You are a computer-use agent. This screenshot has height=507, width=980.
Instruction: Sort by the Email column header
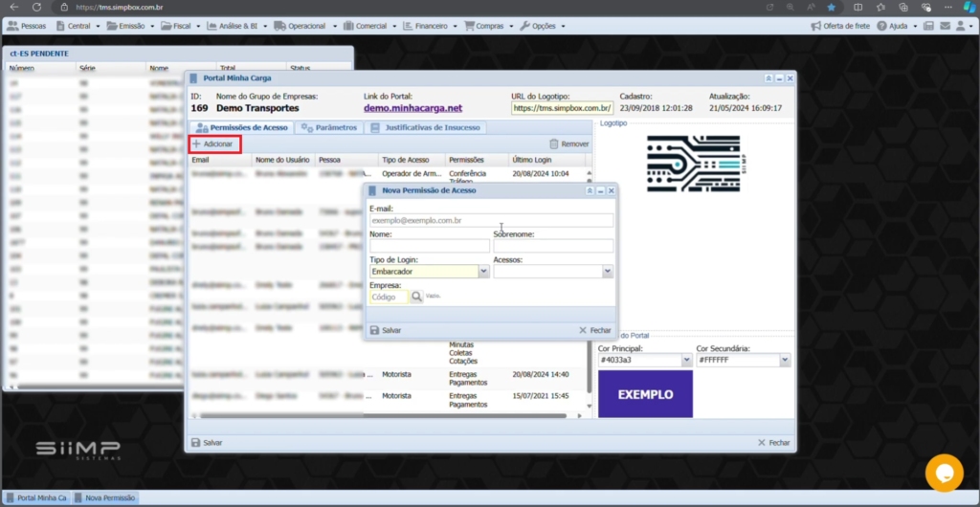tap(220, 160)
